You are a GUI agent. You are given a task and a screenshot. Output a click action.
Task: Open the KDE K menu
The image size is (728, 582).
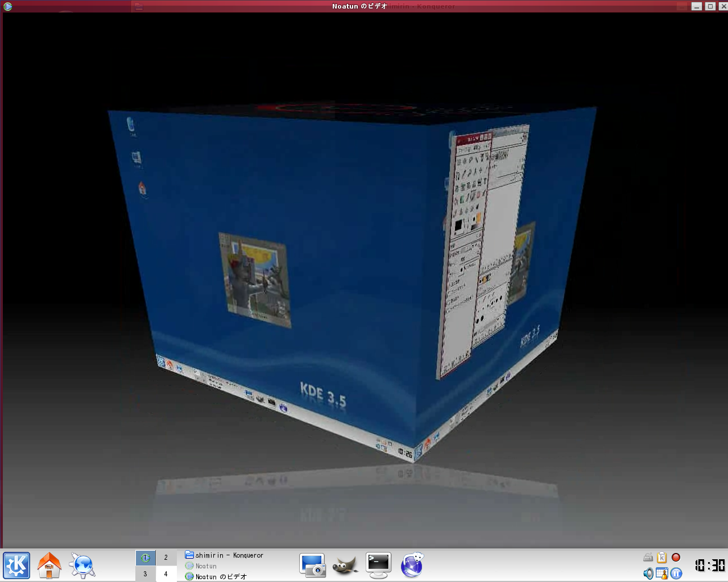coord(16,566)
